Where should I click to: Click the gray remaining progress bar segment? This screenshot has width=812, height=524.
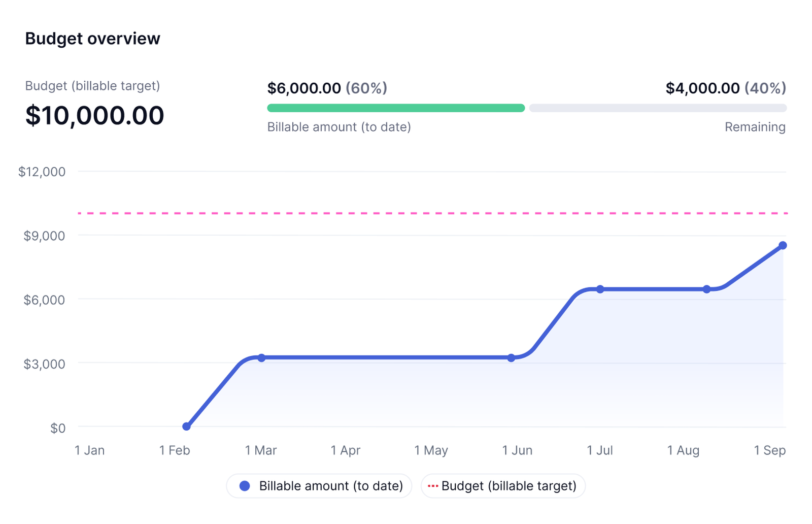pos(658,108)
